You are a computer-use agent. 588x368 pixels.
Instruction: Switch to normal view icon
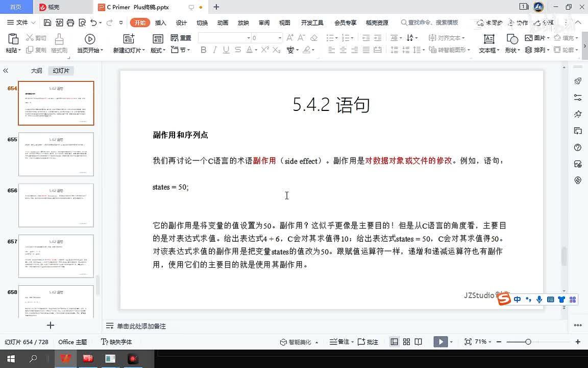(x=394, y=342)
